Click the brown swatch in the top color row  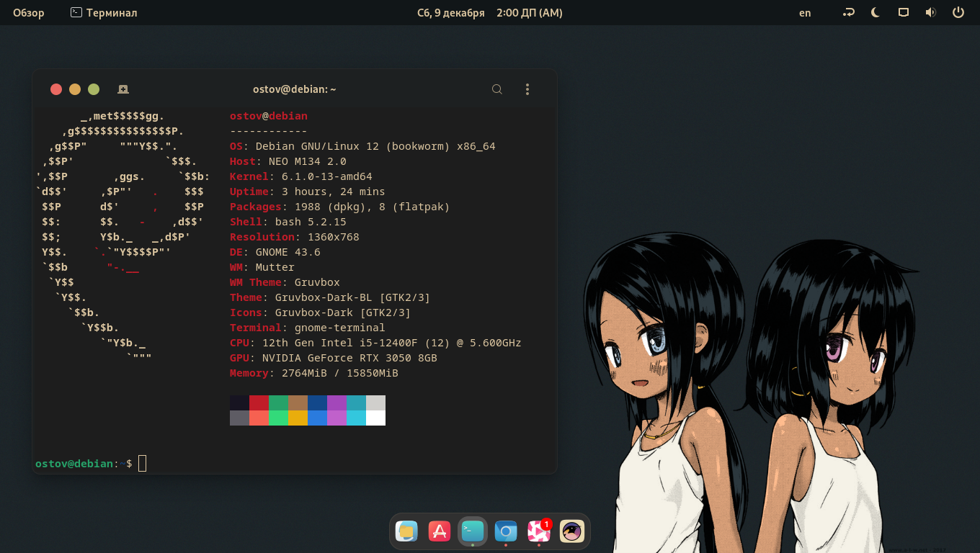click(298, 403)
